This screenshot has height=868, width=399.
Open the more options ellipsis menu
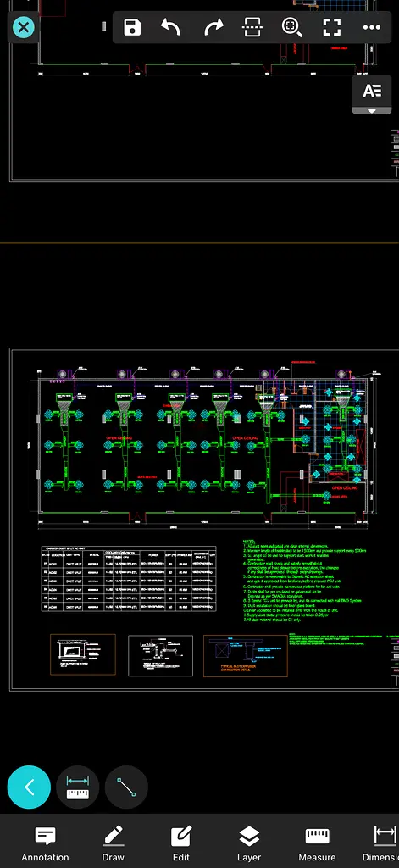371,27
